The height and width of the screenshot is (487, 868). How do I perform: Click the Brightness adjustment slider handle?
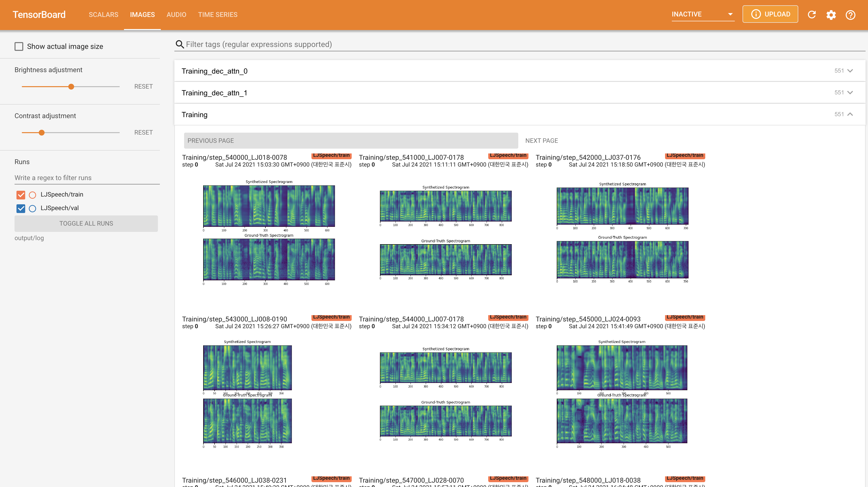click(x=71, y=87)
